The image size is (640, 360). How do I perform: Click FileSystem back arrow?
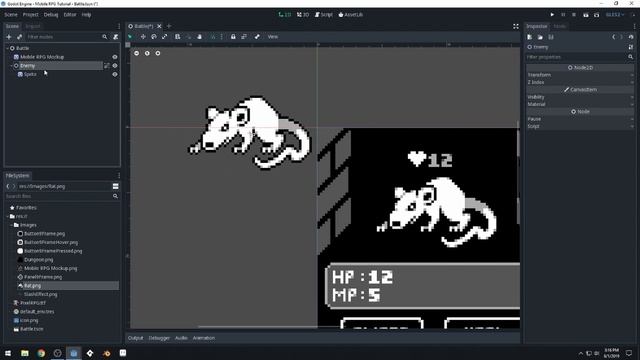(8, 186)
